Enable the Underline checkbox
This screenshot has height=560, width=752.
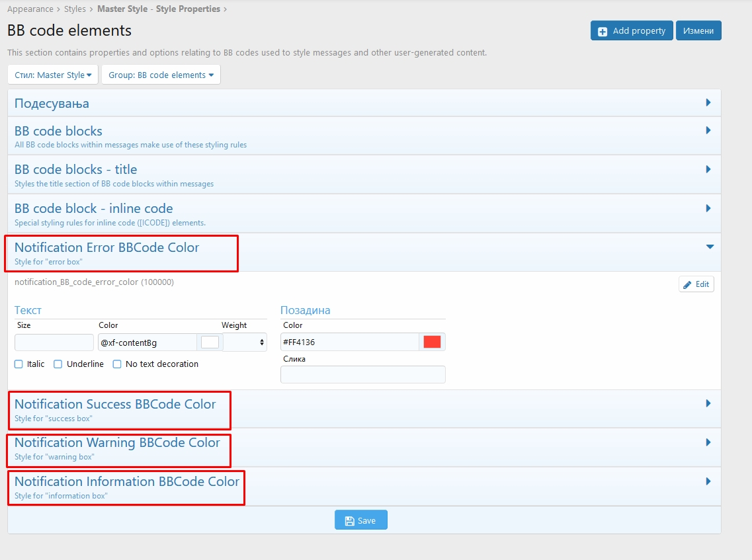[58, 364]
